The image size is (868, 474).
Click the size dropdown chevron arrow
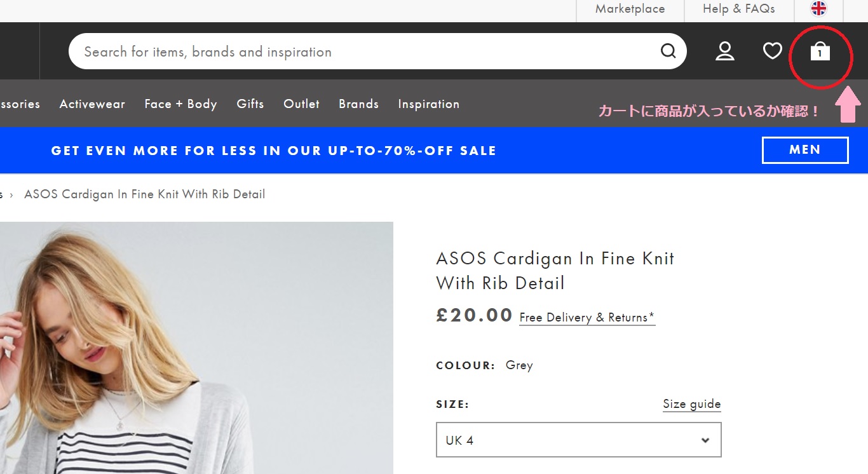705,440
